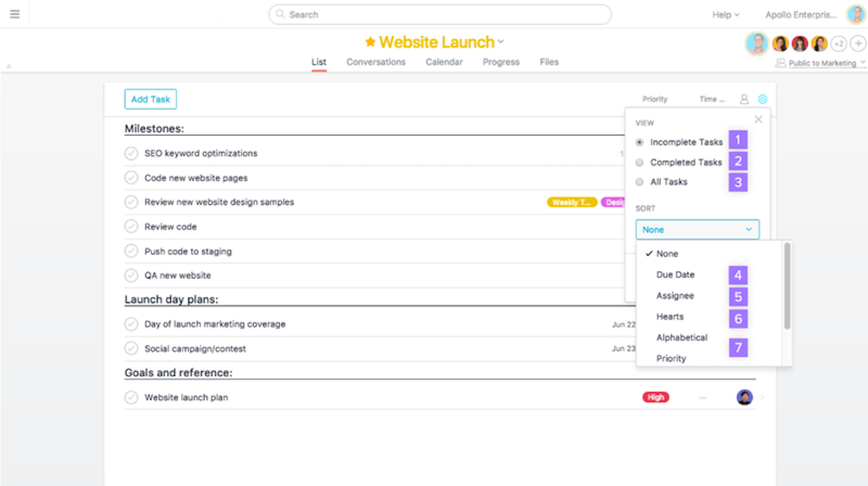Open the hamburger navigation menu
The height and width of the screenshot is (486, 868).
(x=15, y=14)
